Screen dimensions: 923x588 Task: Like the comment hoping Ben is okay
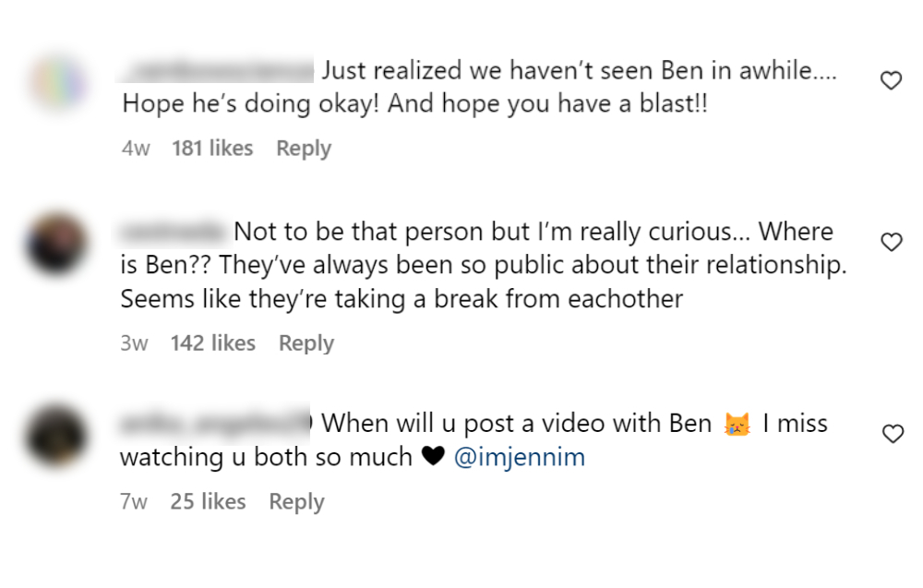click(x=891, y=81)
